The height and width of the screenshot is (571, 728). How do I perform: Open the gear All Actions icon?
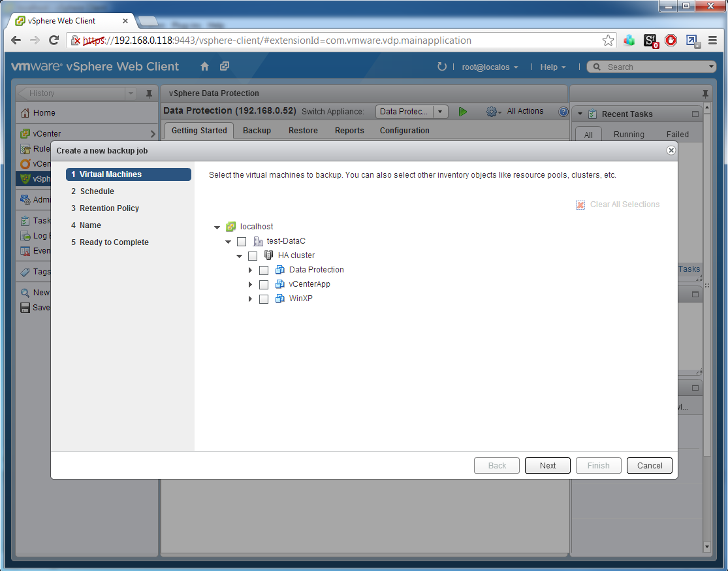point(493,112)
